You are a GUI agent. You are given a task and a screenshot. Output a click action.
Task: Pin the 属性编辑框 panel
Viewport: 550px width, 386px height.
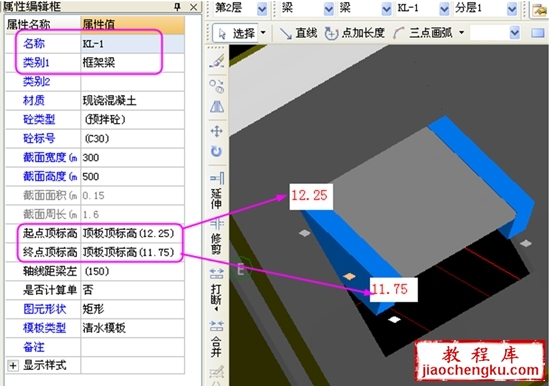point(178,7)
